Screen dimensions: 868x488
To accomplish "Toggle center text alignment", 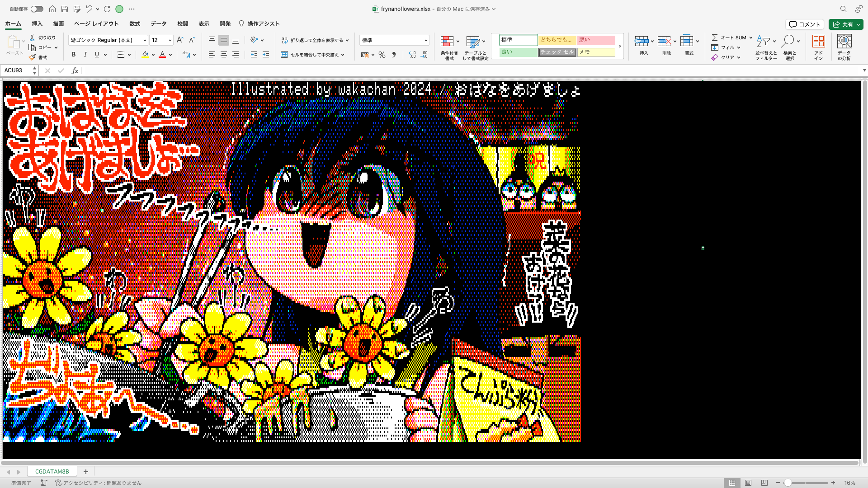I will pyautogui.click(x=223, y=55).
